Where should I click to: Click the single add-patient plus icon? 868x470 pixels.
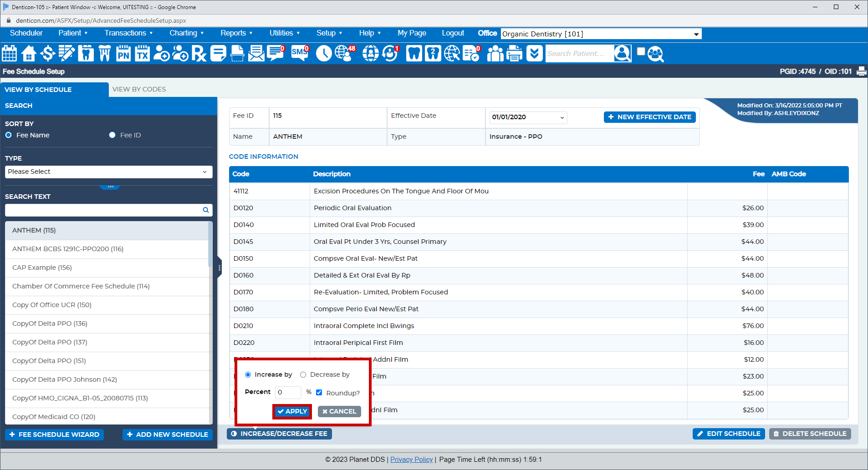click(x=161, y=53)
